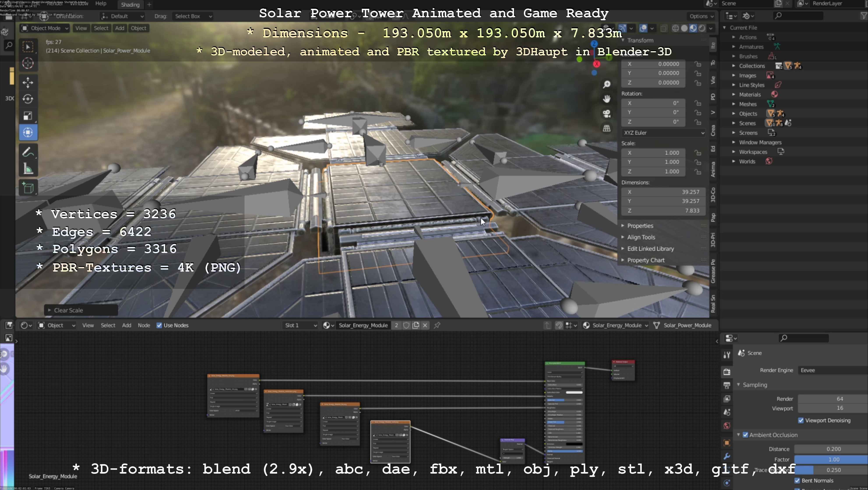Toggle camera view in viewport
Screen dimensions: 868x490
607,114
